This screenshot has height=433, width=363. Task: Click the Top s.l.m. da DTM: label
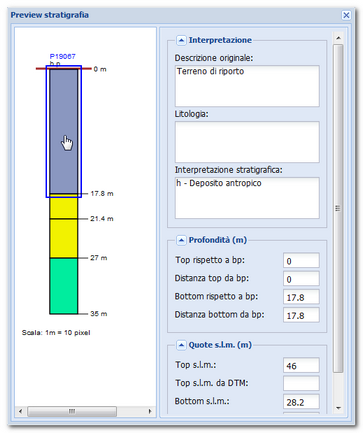point(212,383)
